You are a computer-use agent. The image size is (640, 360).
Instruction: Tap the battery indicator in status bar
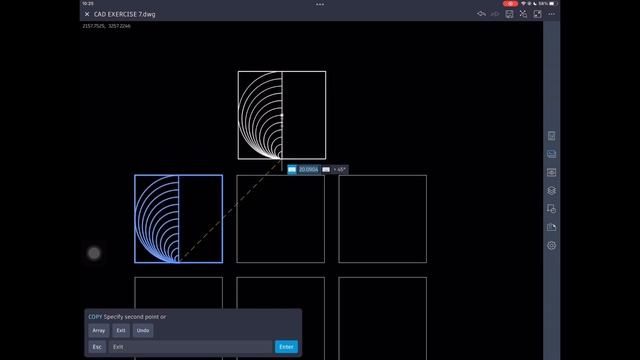tap(553, 3)
